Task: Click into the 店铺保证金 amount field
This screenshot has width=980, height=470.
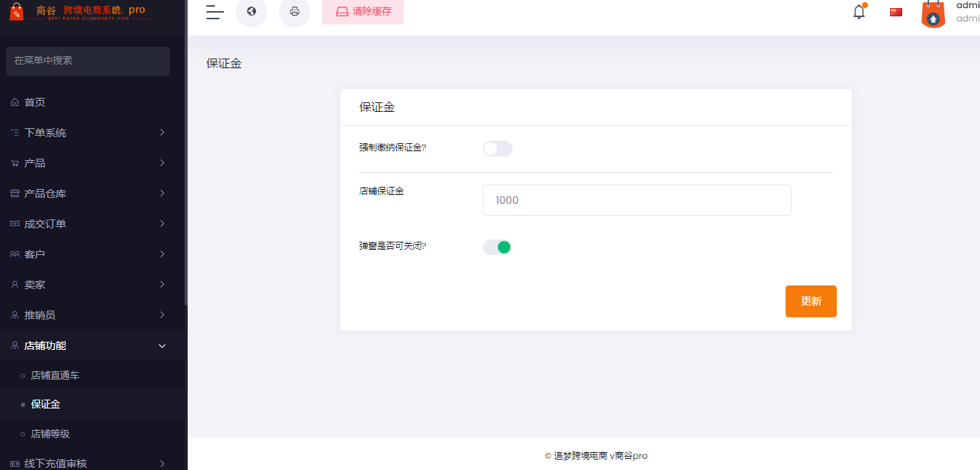Action: (x=637, y=200)
